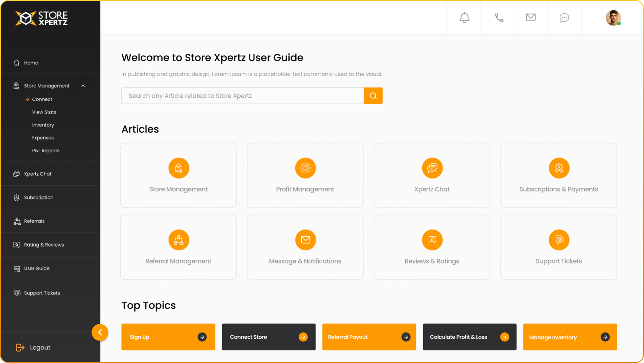Click the Home icon in sidebar
This screenshot has height=363, width=644.
coord(17,62)
